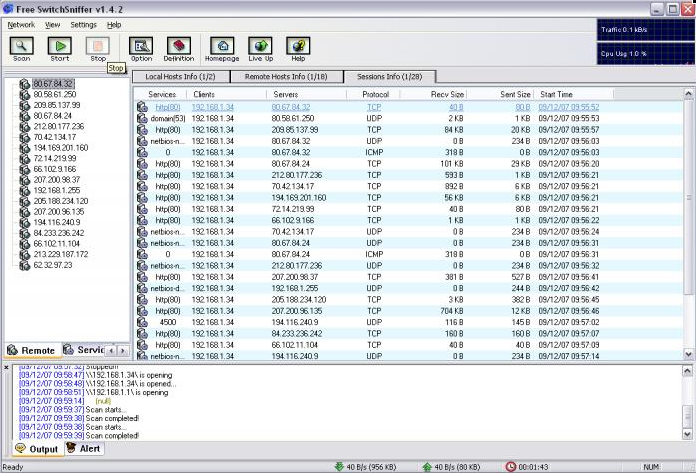Select the Remote tab in left pane
This screenshot has height=473, width=696.
(x=31, y=351)
